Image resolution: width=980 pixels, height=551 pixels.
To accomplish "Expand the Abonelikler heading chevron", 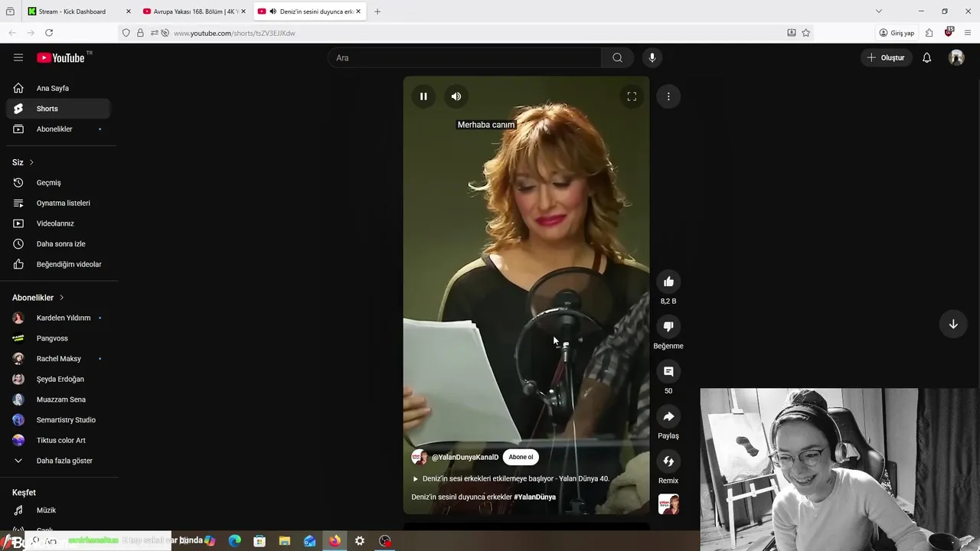I will coord(62,298).
